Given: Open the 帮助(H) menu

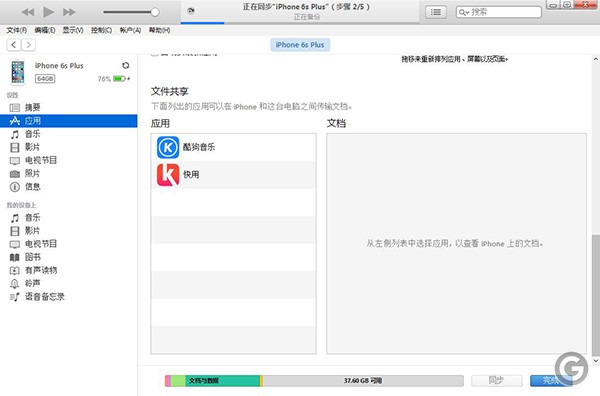Looking at the screenshot, I should pyautogui.click(x=159, y=30).
